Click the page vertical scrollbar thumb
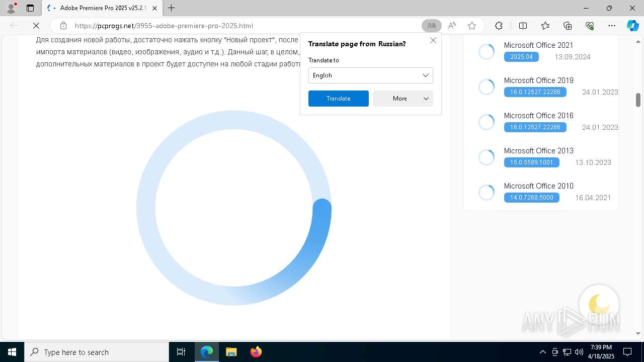 tap(638, 100)
